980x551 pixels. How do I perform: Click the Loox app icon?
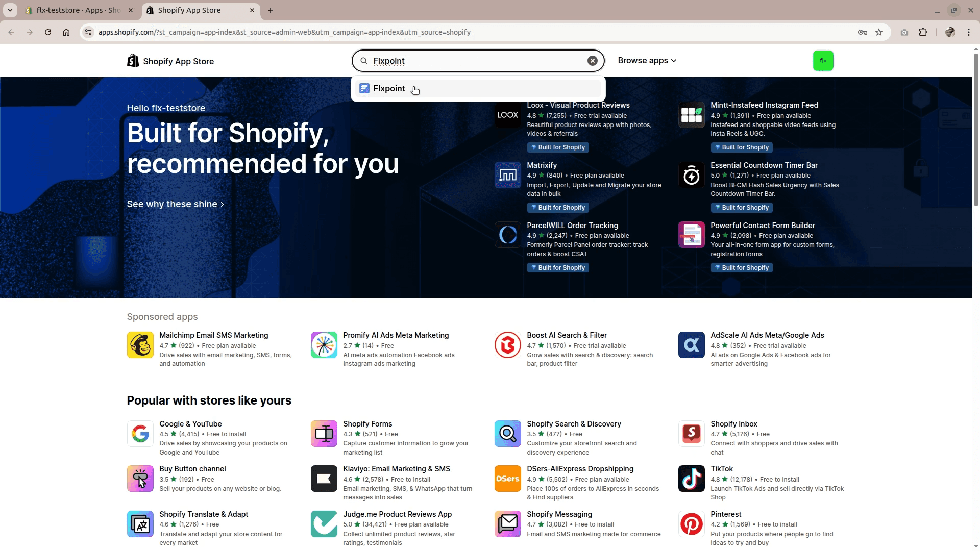507,115
